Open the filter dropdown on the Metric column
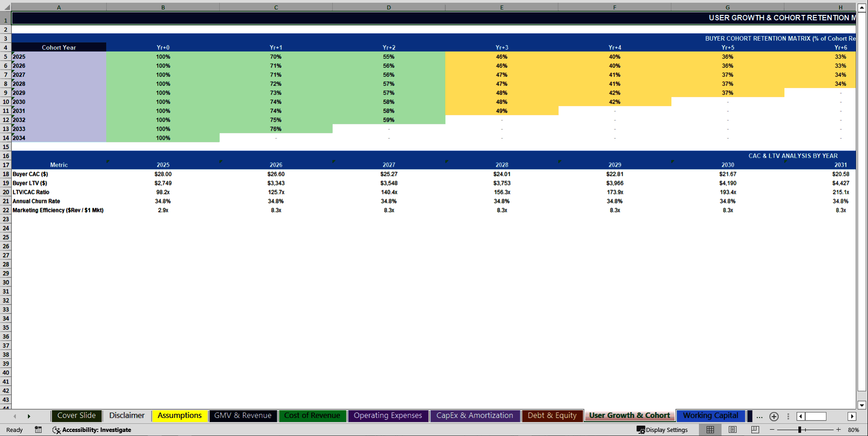Image resolution: width=868 pixels, height=436 pixels. coord(108,160)
